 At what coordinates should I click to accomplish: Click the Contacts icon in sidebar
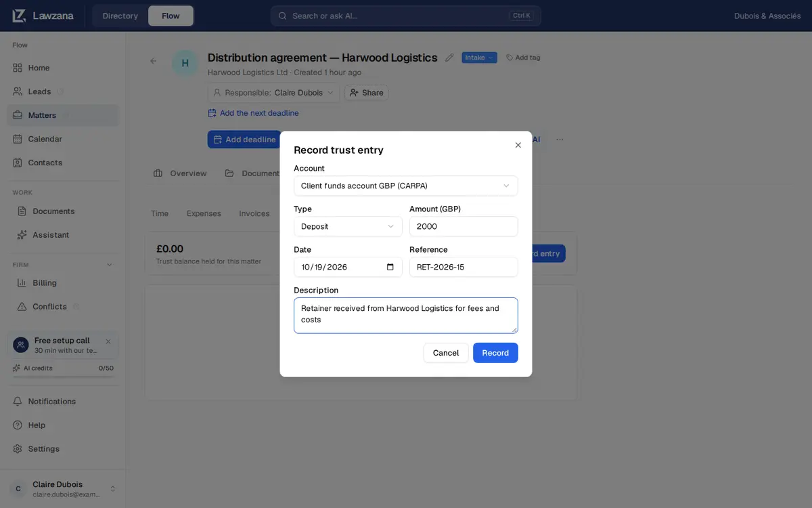coord(18,163)
